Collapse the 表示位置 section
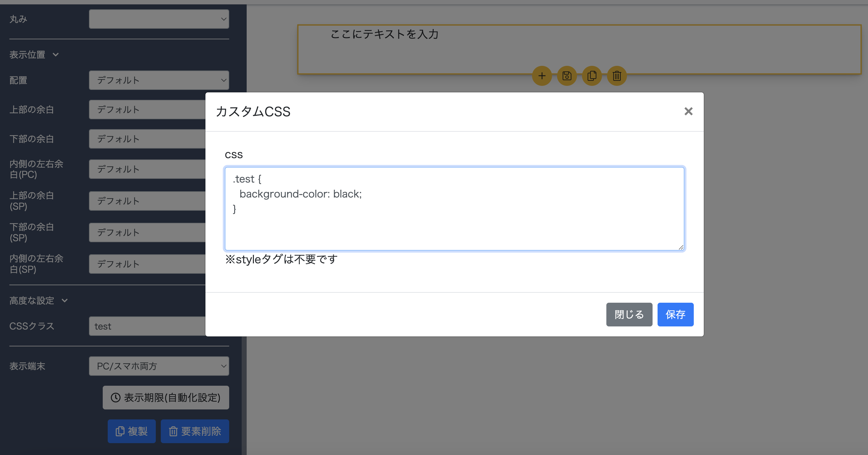 pyautogui.click(x=34, y=55)
